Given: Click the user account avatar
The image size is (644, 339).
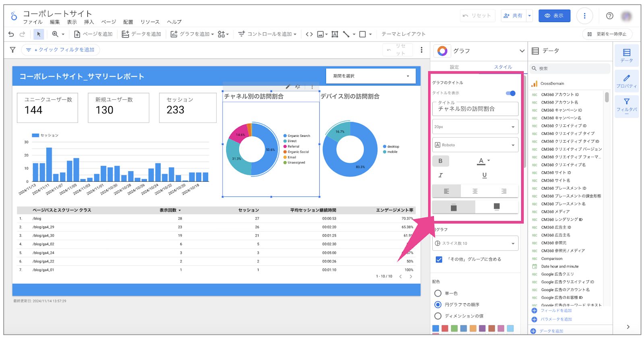Looking at the screenshot, I should (x=626, y=16).
